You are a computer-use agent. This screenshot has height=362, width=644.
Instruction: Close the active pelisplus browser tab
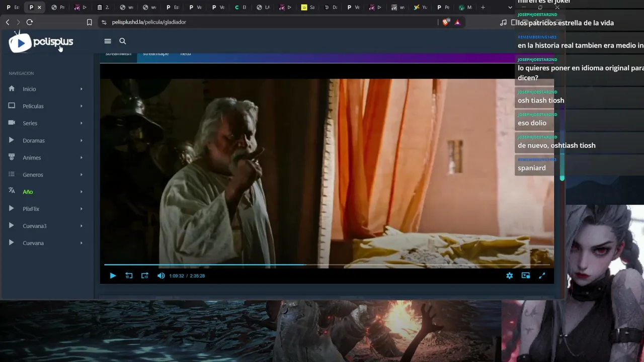click(x=39, y=8)
